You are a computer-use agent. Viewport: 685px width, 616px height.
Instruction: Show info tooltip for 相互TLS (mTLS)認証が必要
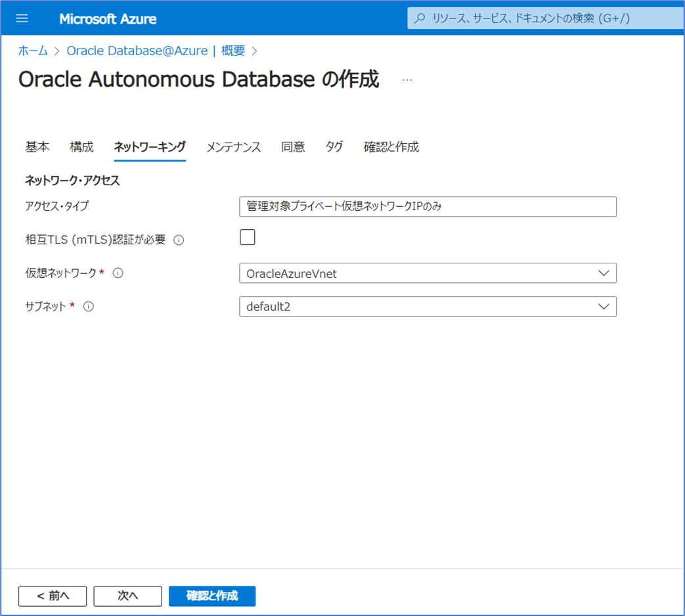point(179,240)
